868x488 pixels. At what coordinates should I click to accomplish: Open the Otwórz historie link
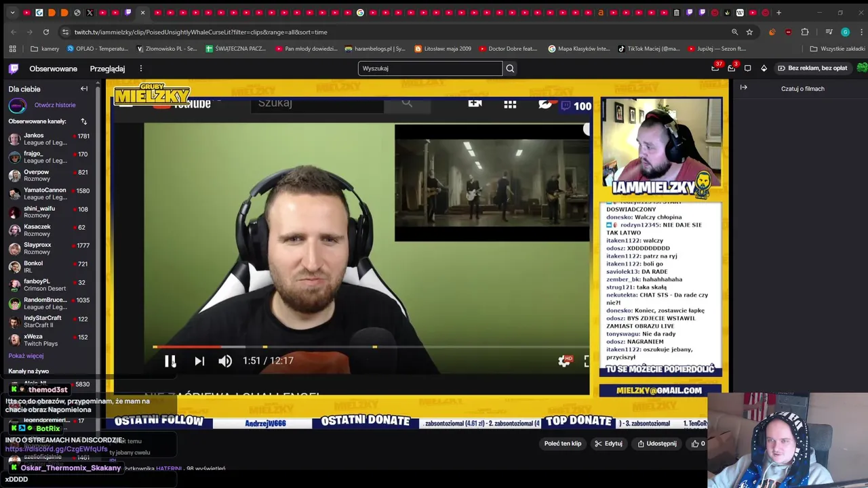coord(55,105)
